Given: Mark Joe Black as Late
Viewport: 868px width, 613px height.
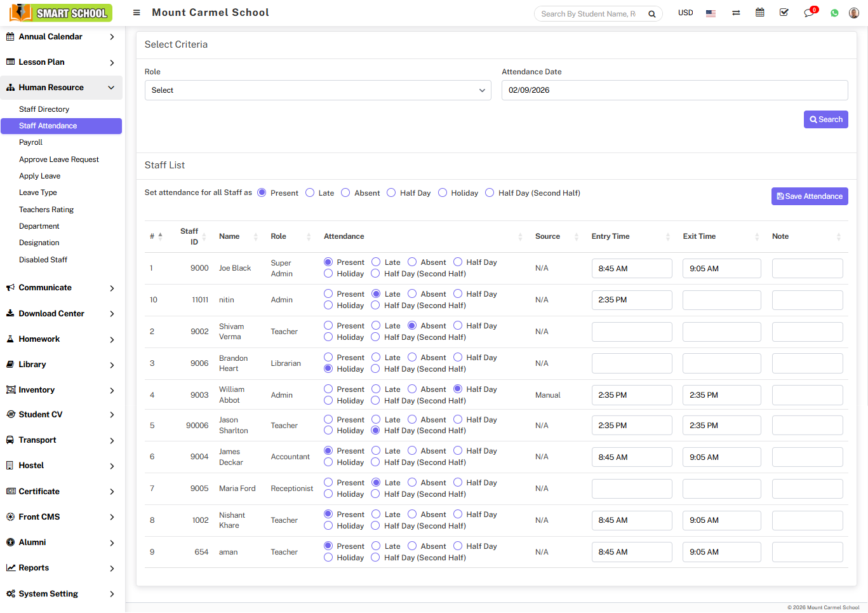Looking at the screenshot, I should (x=376, y=262).
